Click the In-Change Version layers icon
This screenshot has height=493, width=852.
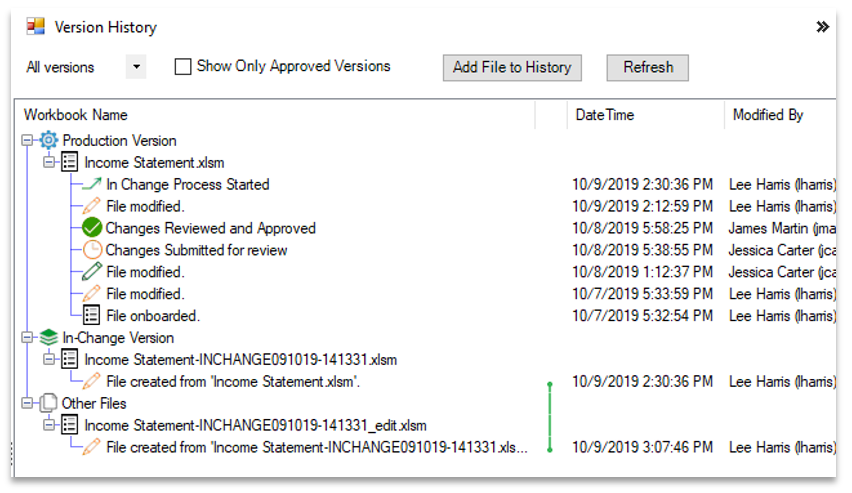click(48, 338)
